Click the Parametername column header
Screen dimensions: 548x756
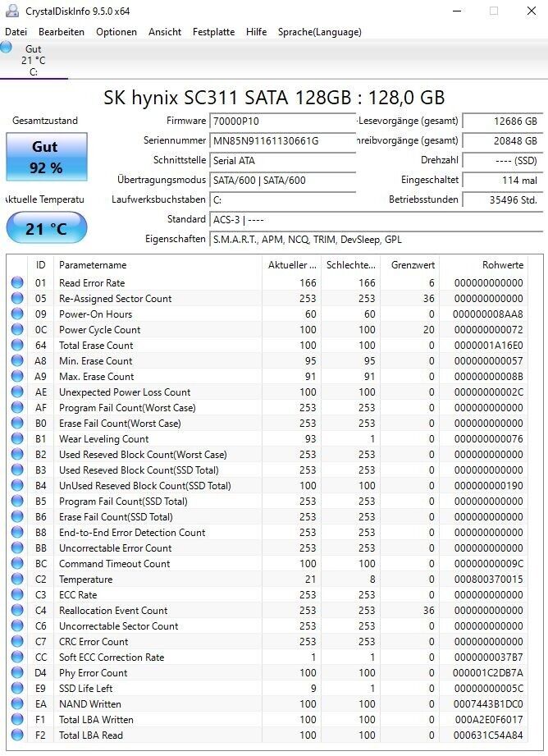click(x=158, y=264)
